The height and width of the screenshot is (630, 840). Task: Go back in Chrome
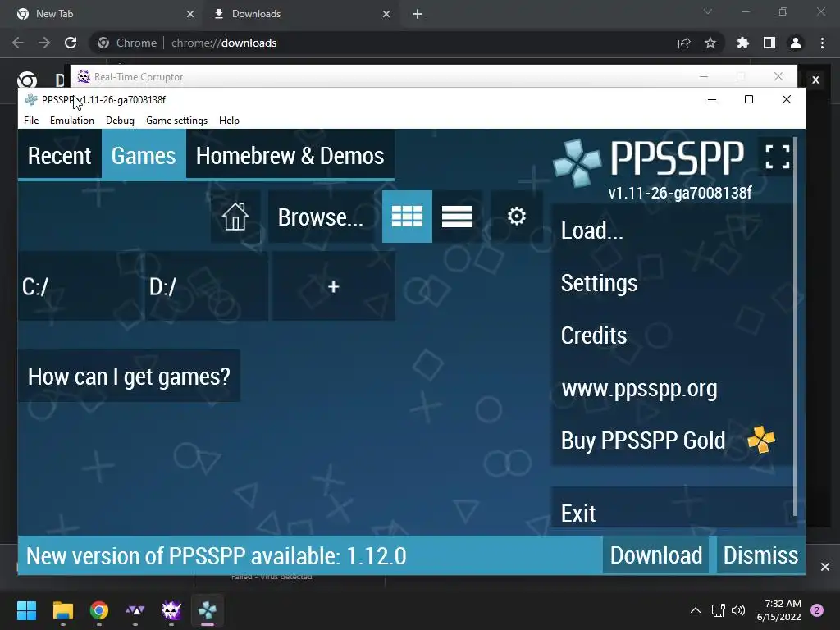click(x=18, y=43)
